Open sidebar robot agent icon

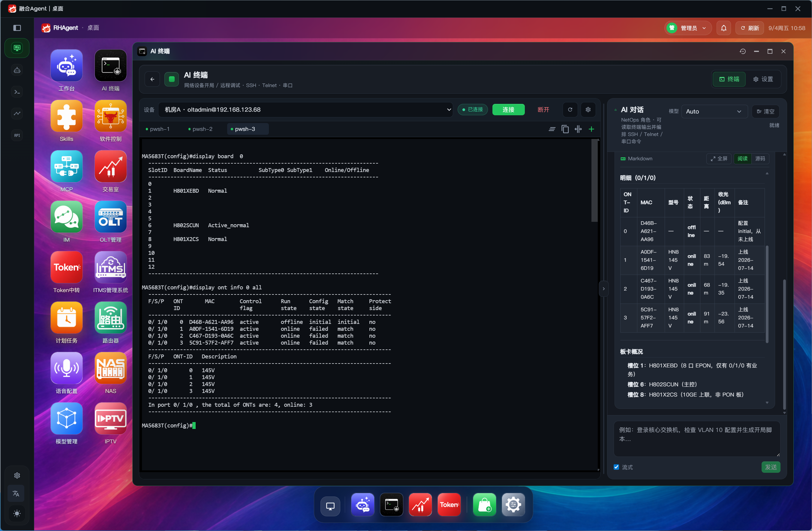(17, 70)
